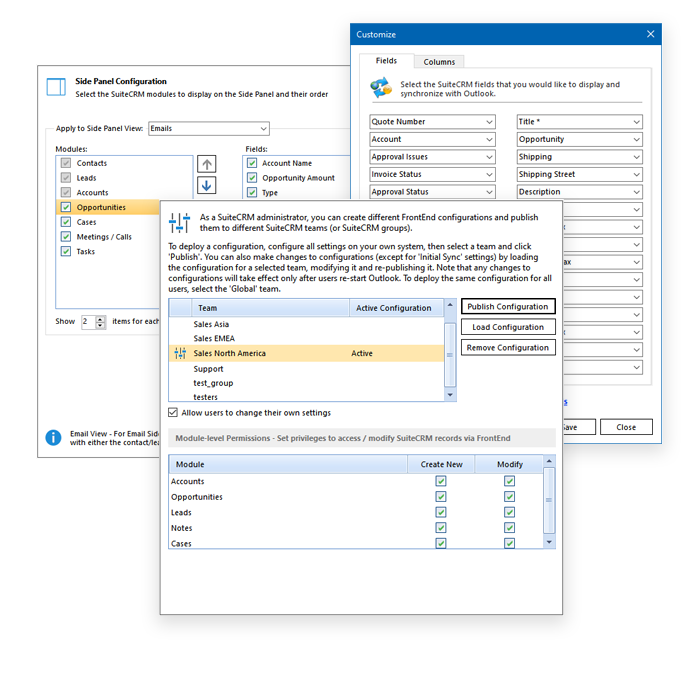Viewport: 700px width, 700px height.
Task: Uncheck Allow users to change their own settings
Action: 174,412
